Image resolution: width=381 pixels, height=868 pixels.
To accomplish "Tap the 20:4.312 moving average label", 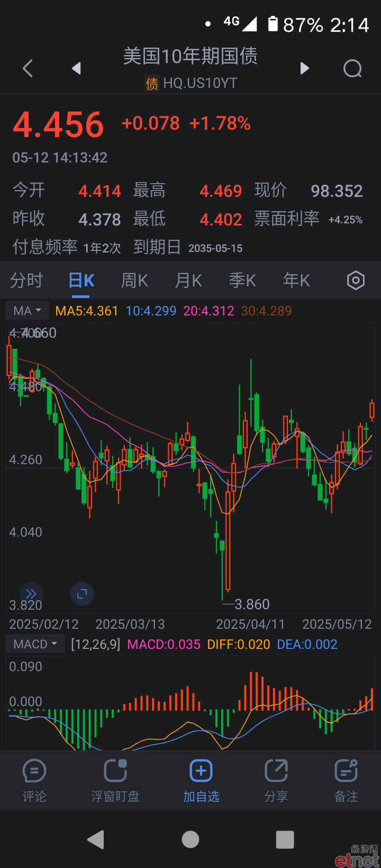I will click(208, 311).
